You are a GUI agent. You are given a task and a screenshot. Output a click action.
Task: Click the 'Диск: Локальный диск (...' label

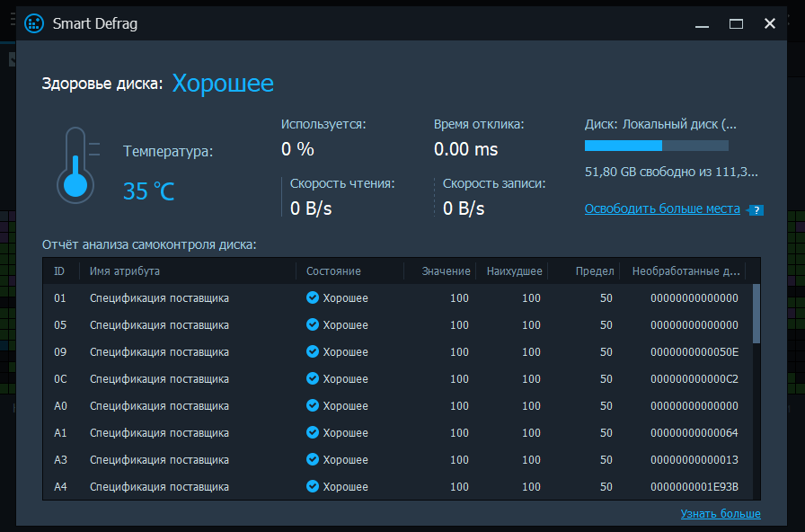[660, 124]
